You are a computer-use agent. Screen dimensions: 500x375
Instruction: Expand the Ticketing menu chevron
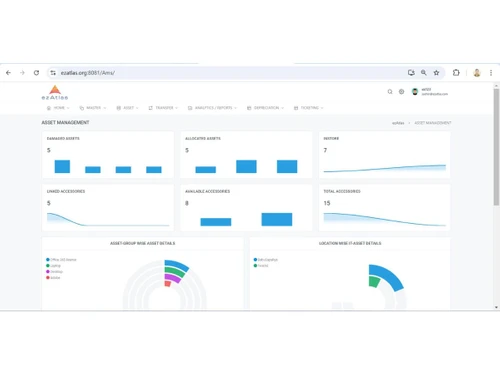(x=322, y=108)
